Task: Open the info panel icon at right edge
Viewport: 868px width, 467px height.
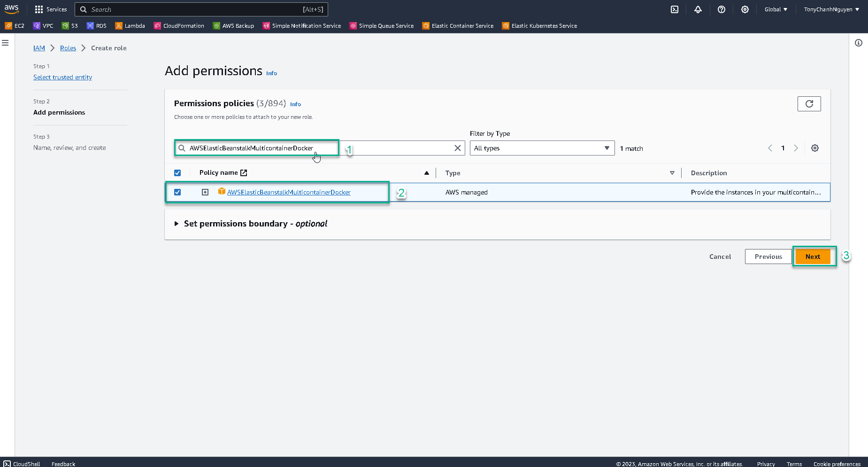Action: click(x=859, y=43)
